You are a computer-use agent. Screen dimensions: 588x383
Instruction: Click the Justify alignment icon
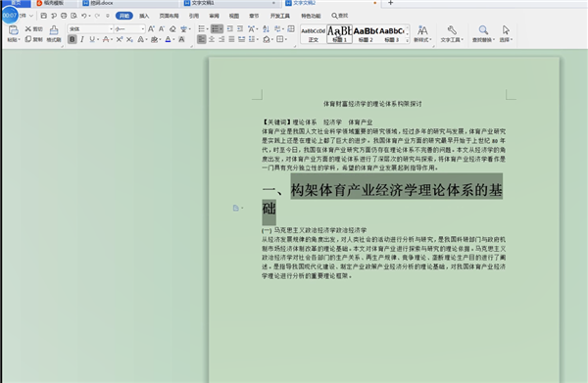(x=231, y=39)
